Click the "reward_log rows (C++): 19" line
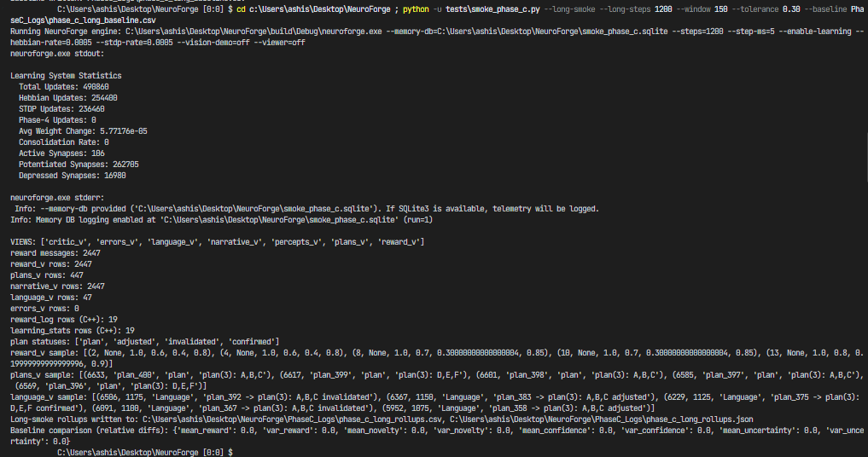868x457 pixels. coord(64,319)
